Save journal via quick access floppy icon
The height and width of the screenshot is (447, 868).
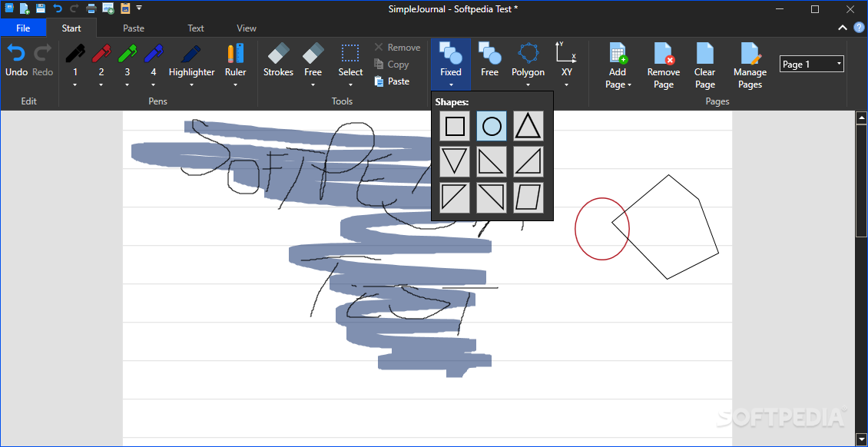click(41, 8)
